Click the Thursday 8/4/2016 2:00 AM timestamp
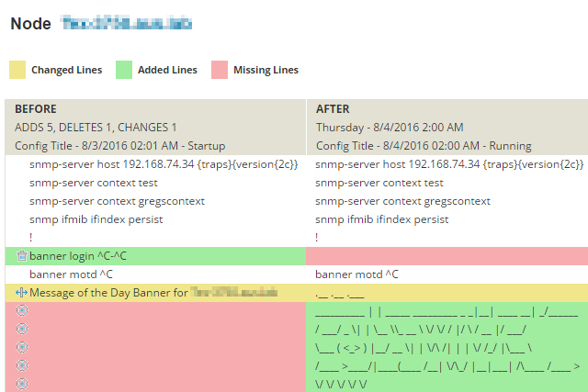Viewport: 588px width, 392px height. pos(390,128)
